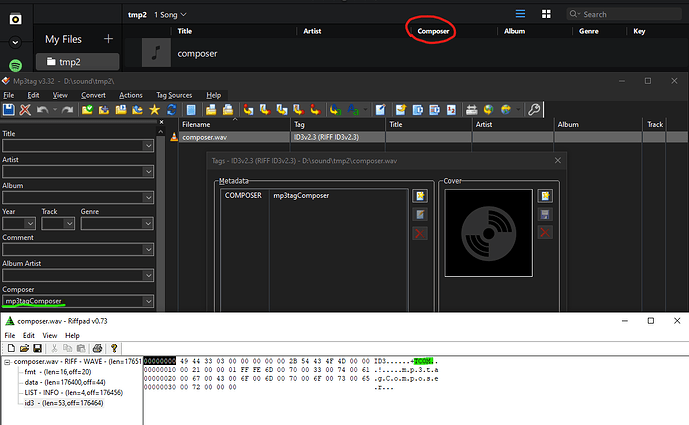Open the Title field dropdown

(x=148, y=146)
